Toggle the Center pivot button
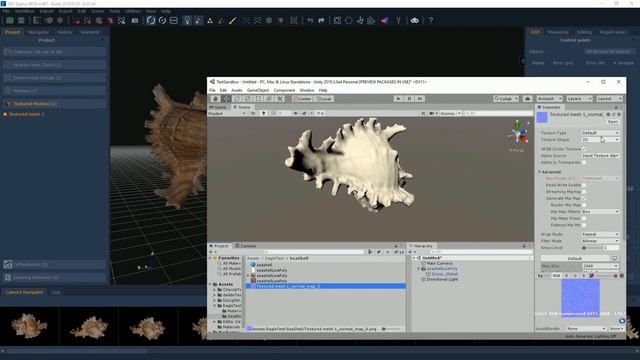The height and width of the screenshot is (360, 640). [x=302, y=99]
